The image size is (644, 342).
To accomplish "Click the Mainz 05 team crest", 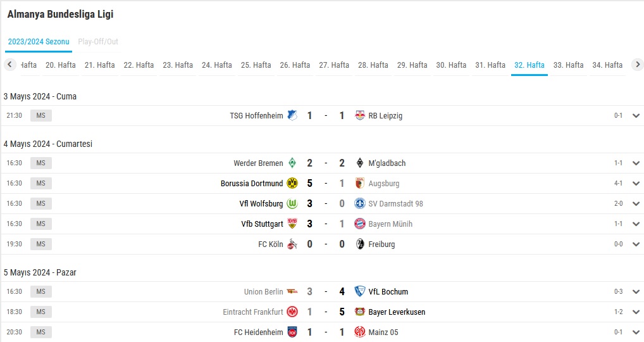I will pos(360,332).
